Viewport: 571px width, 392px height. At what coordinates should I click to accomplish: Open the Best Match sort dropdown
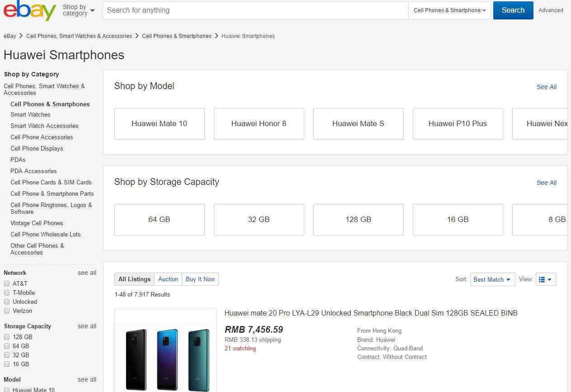[492, 279]
